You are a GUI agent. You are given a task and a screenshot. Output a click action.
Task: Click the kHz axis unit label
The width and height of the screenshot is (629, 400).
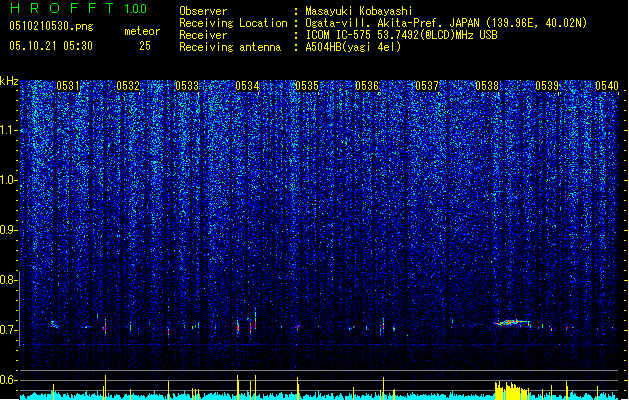point(9,81)
